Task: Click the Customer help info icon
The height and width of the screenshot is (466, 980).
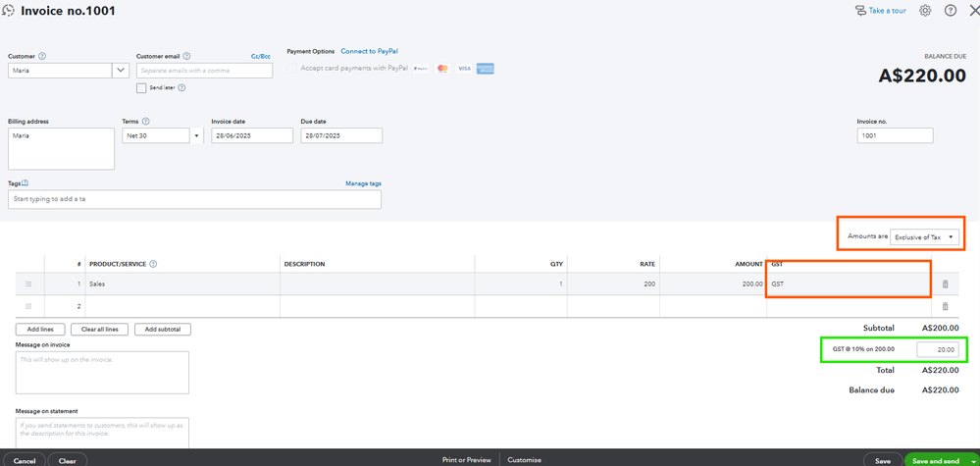Action: (42, 56)
